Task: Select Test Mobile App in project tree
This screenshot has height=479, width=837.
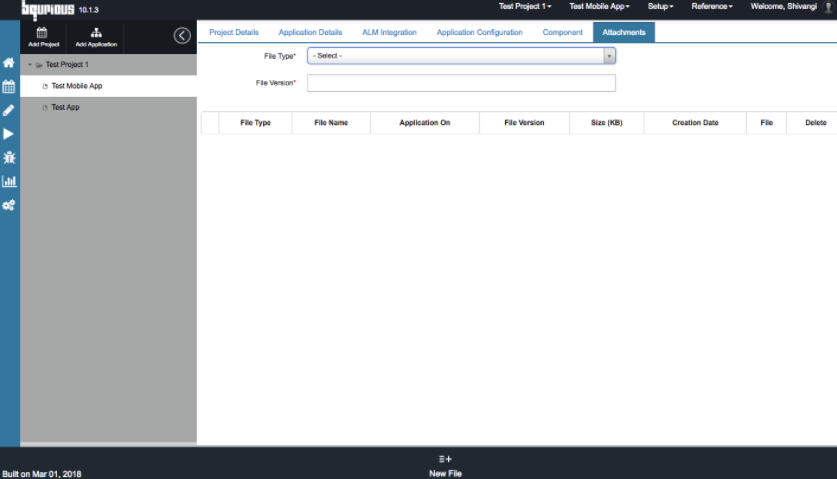Action: 77,86
